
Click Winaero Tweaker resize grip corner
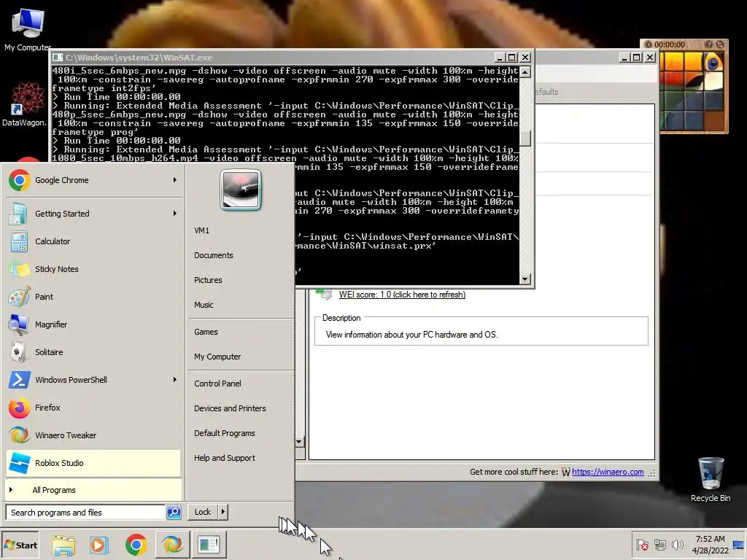(x=652, y=472)
